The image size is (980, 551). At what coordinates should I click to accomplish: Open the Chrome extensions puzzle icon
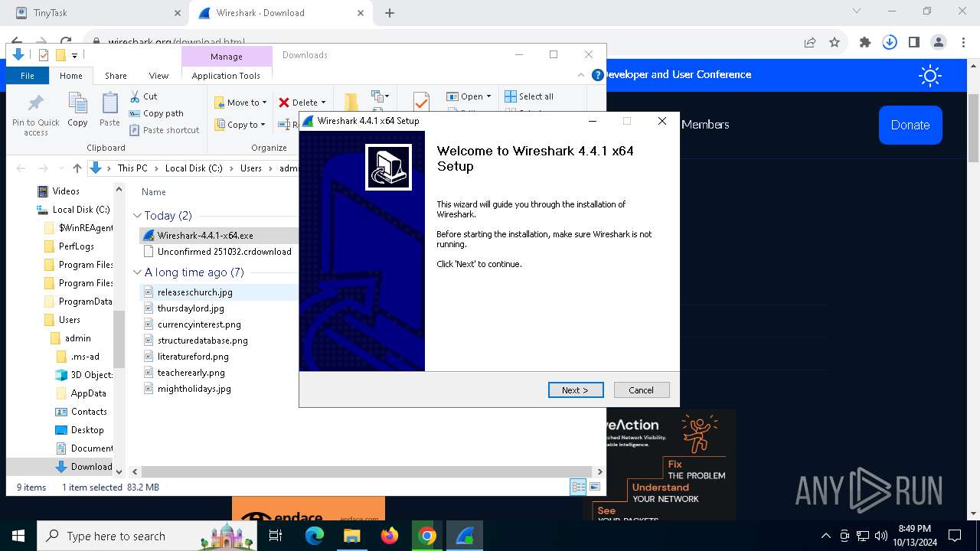[x=865, y=43]
